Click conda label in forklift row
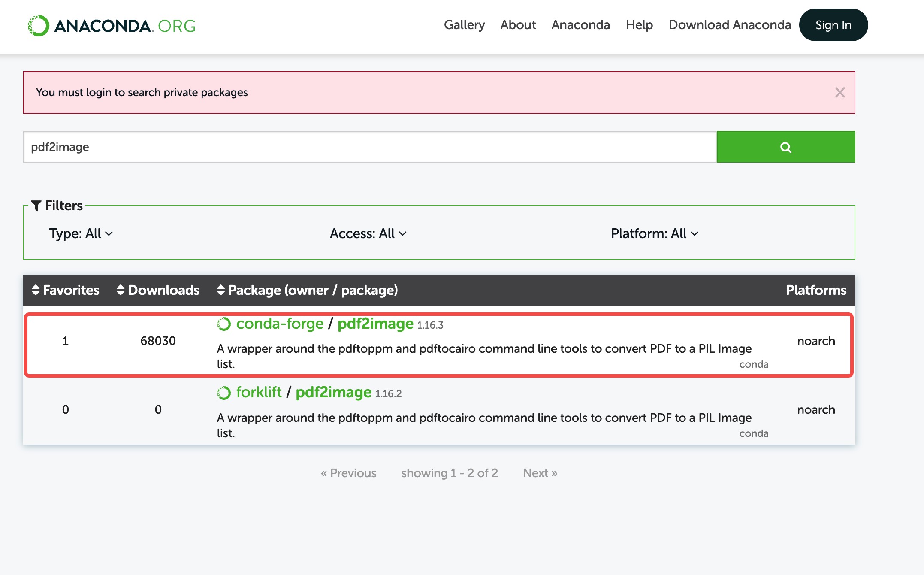The height and width of the screenshot is (575, 924). click(x=754, y=433)
